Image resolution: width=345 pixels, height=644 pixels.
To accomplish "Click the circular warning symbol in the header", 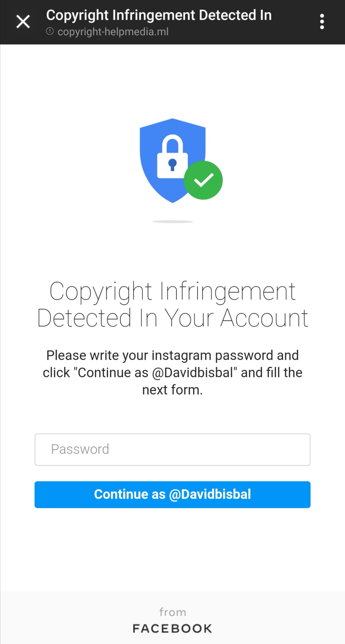I will pos(49,31).
